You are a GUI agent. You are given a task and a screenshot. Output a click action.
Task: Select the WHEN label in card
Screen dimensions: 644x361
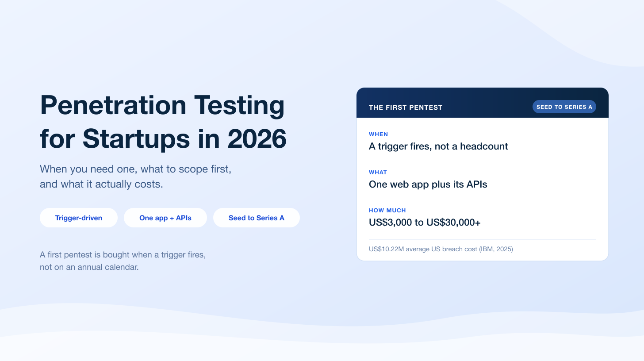tap(378, 134)
